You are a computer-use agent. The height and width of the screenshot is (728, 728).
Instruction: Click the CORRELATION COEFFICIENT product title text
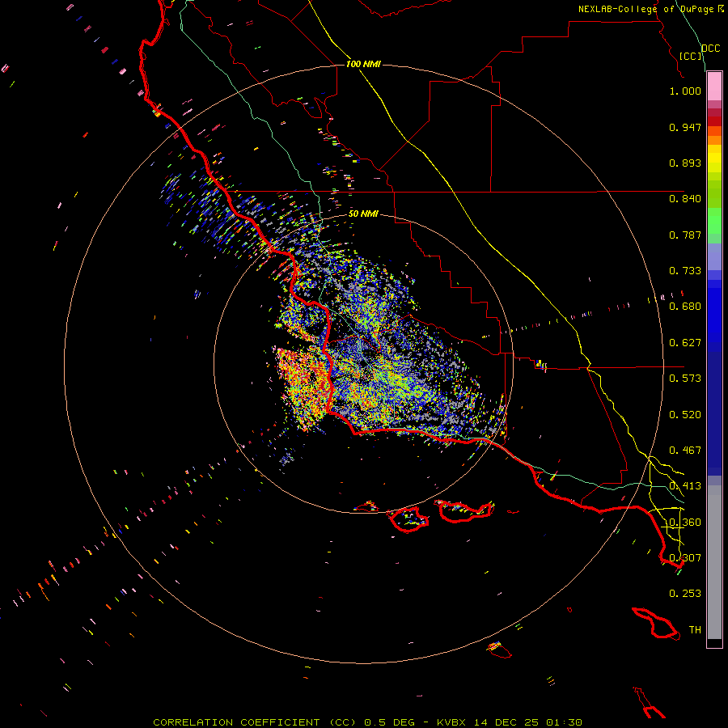[x=255, y=722]
